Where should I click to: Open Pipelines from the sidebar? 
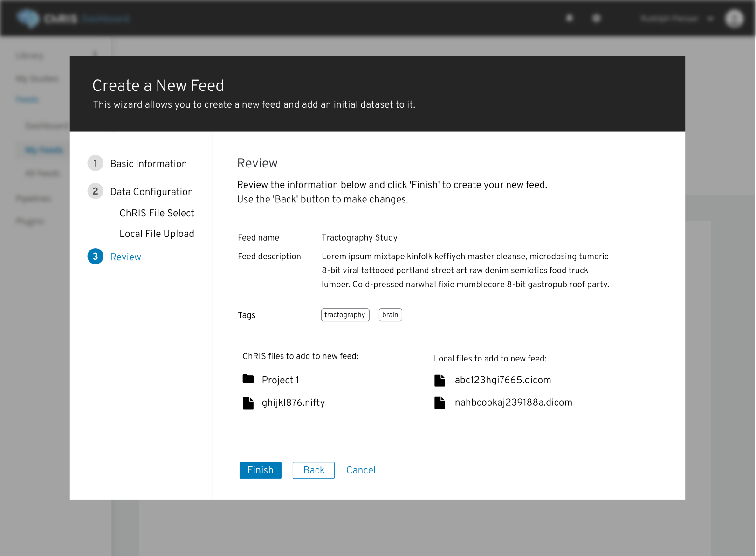pyautogui.click(x=33, y=198)
